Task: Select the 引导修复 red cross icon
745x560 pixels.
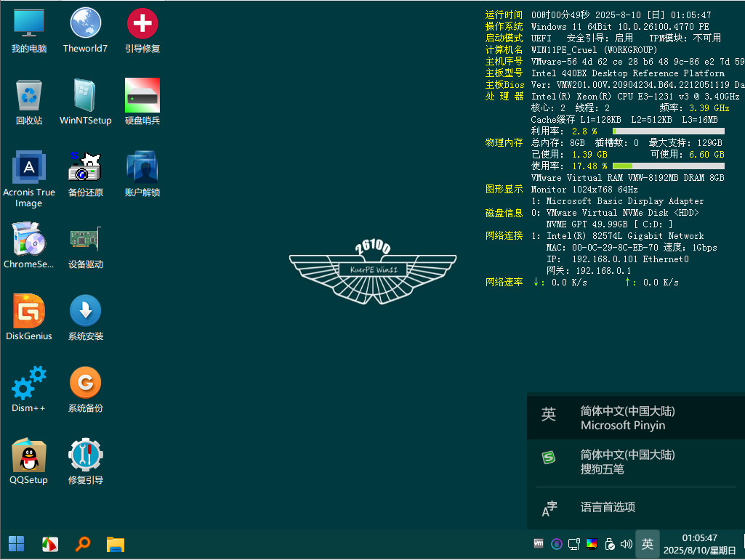Action: click(x=142, y=31)
